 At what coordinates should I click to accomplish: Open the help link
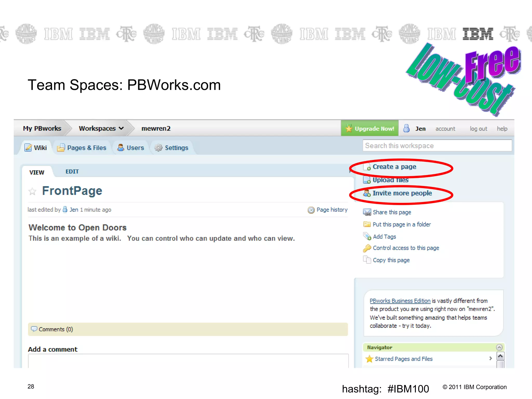point(502,129)
